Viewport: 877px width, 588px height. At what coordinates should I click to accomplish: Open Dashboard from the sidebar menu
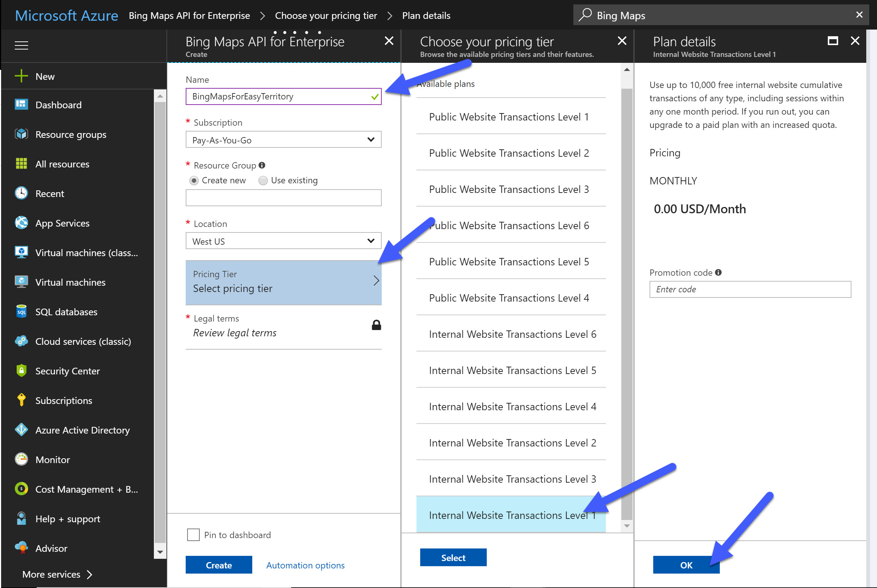58,105
